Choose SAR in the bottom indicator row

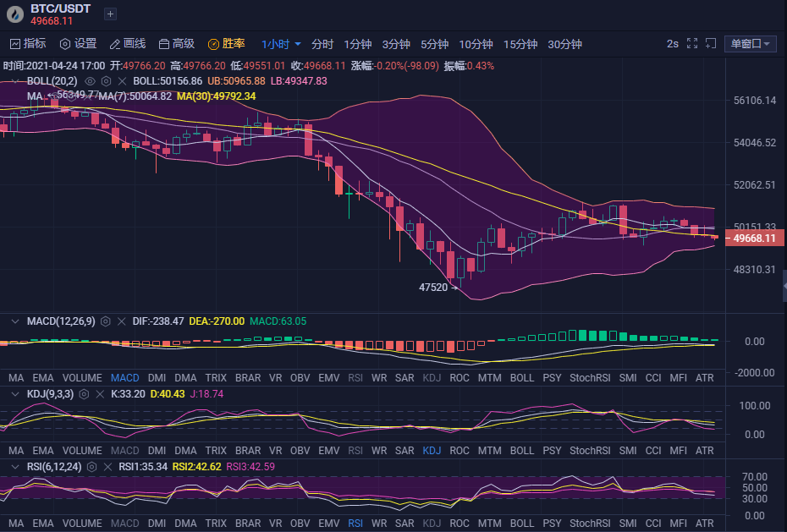click(405, 523)
